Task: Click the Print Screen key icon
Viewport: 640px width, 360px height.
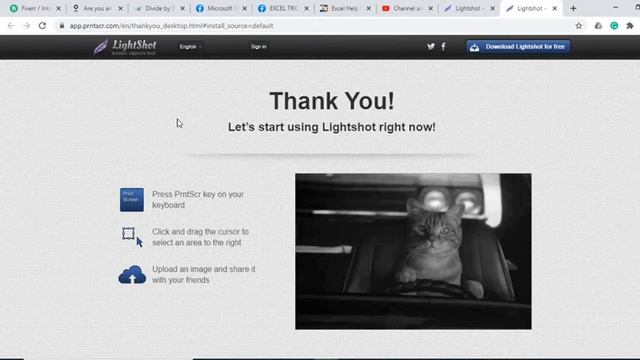Action: tap(132, 200)
